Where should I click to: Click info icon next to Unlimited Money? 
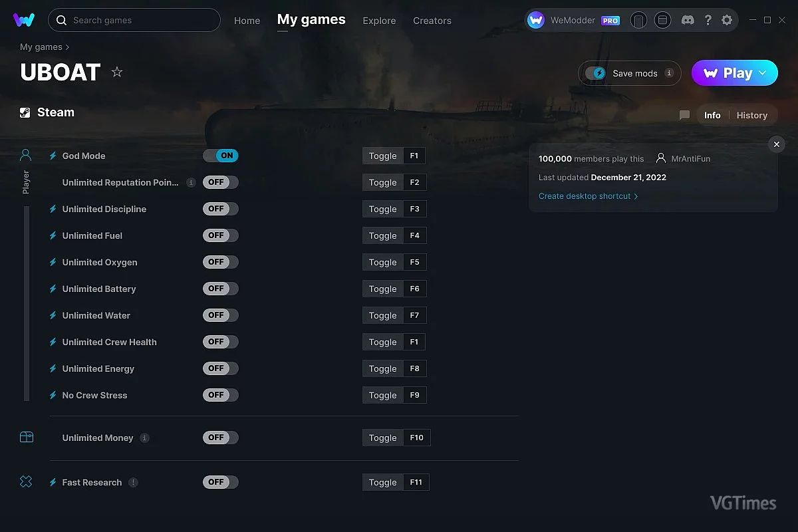145,438
